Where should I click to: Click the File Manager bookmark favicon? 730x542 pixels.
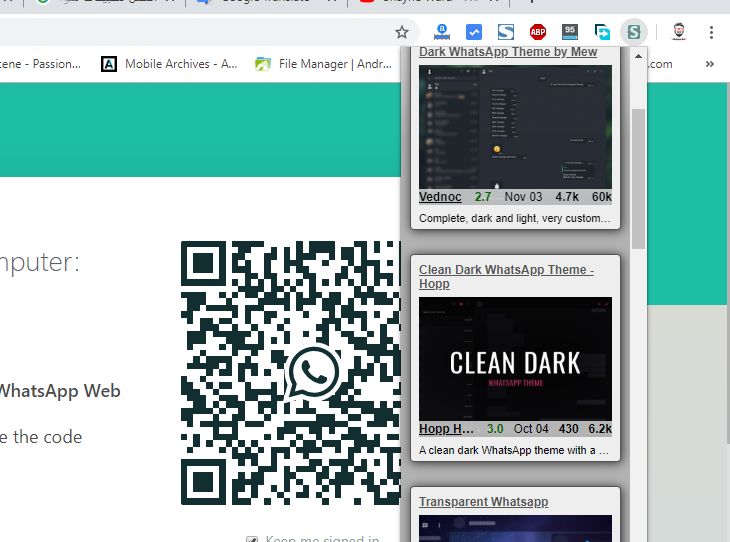point(263,64)
